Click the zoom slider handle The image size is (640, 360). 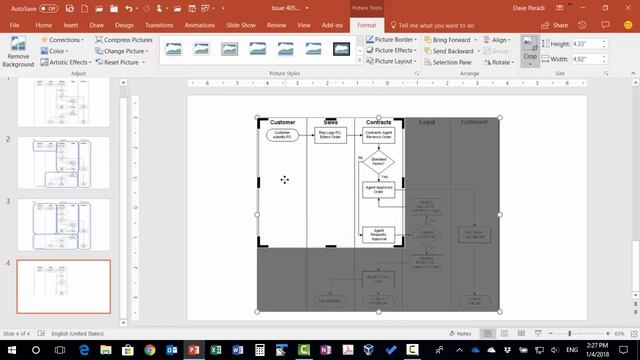569,333
